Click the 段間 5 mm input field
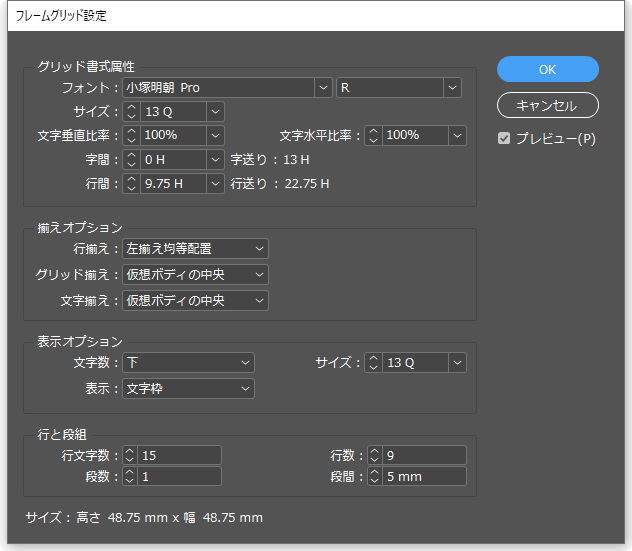 pyautogui.click(x=424, y=477)
